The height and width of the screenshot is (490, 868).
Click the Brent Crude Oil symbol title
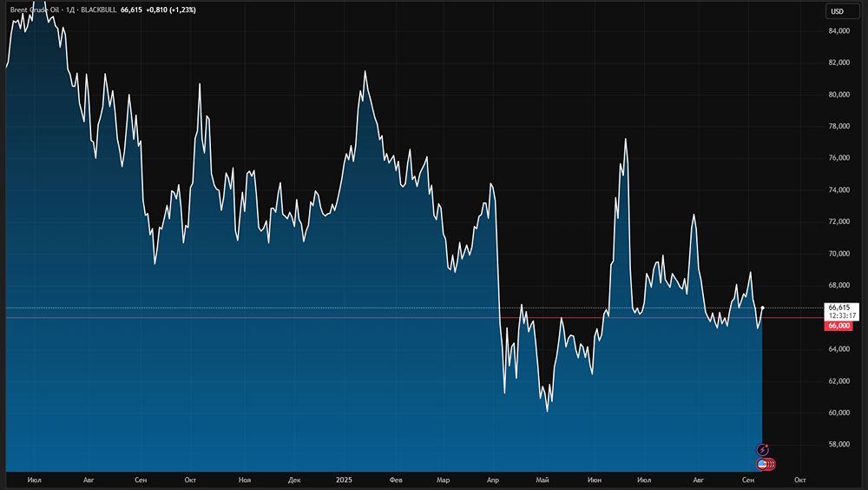pos(35,10)
